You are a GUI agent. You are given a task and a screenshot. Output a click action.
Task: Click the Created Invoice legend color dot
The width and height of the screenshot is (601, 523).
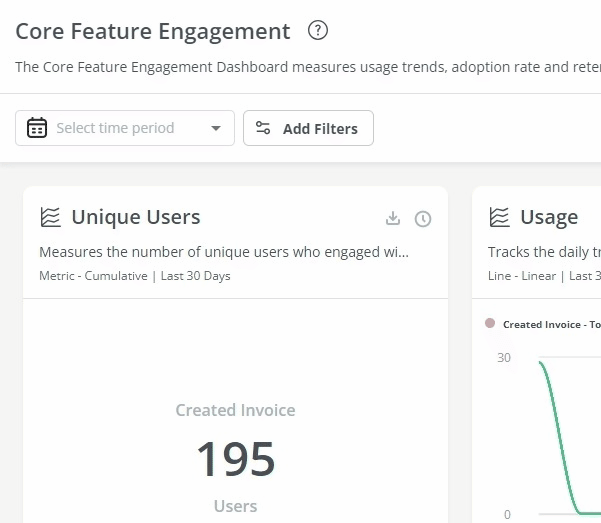pos(490,323)
